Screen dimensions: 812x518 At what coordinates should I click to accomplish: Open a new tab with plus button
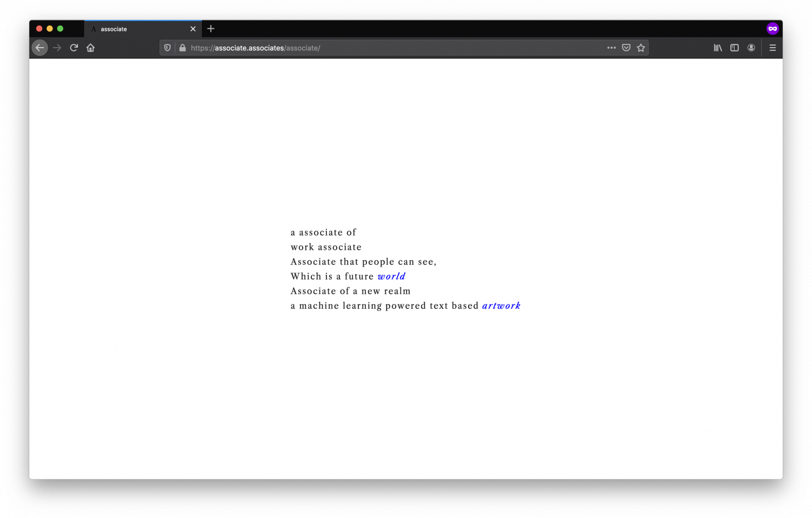coord(211,29)
